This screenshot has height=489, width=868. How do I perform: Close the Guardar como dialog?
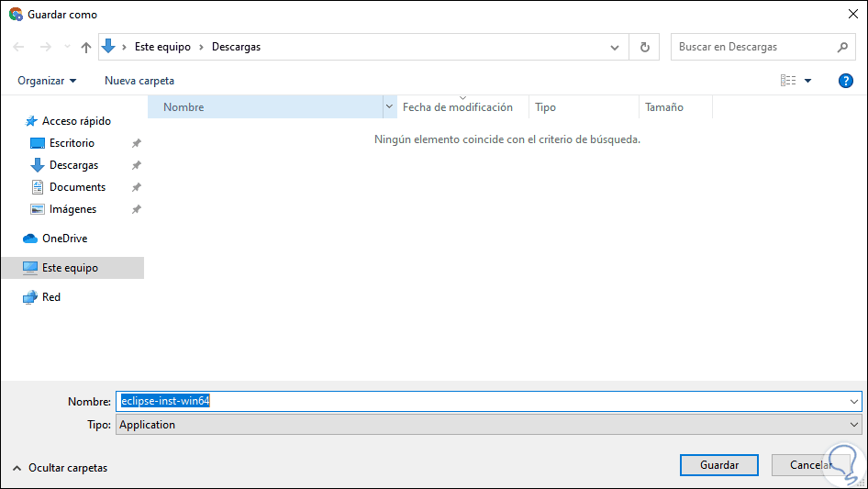pos(853,14)
